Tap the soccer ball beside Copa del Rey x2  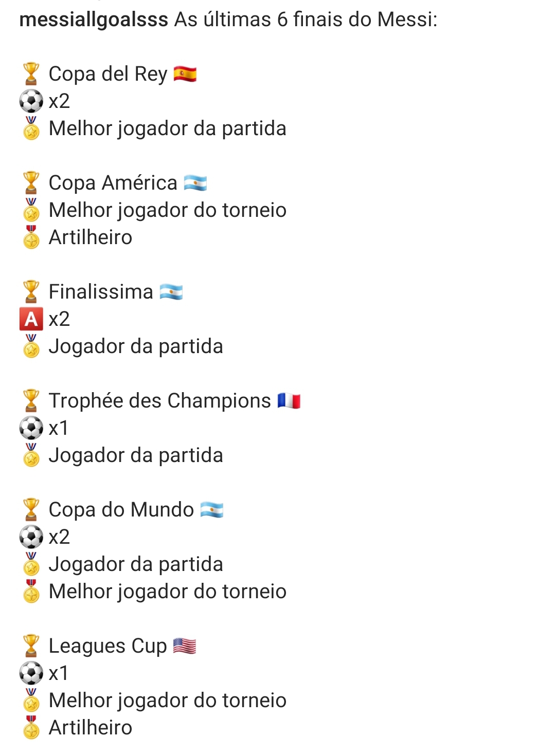(x=31, y=101)
